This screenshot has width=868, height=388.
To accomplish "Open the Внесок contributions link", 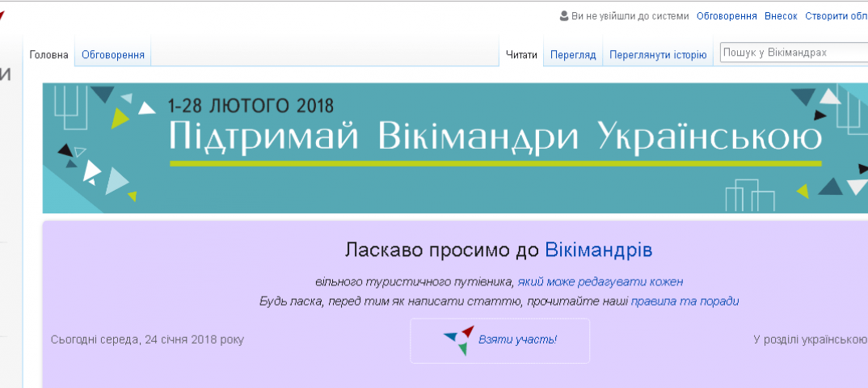I will coord(782,16).
